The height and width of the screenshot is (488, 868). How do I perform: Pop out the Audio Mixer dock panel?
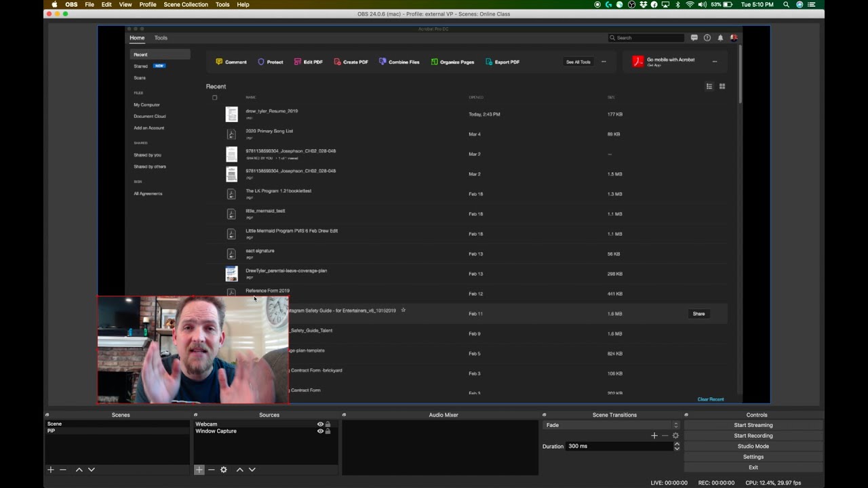(x=344, y=415)
